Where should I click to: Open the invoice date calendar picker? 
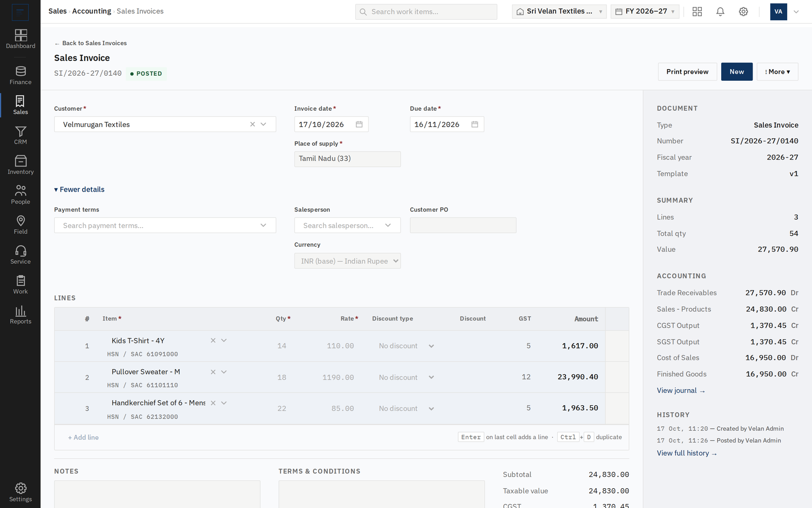(x=359, y=124)
